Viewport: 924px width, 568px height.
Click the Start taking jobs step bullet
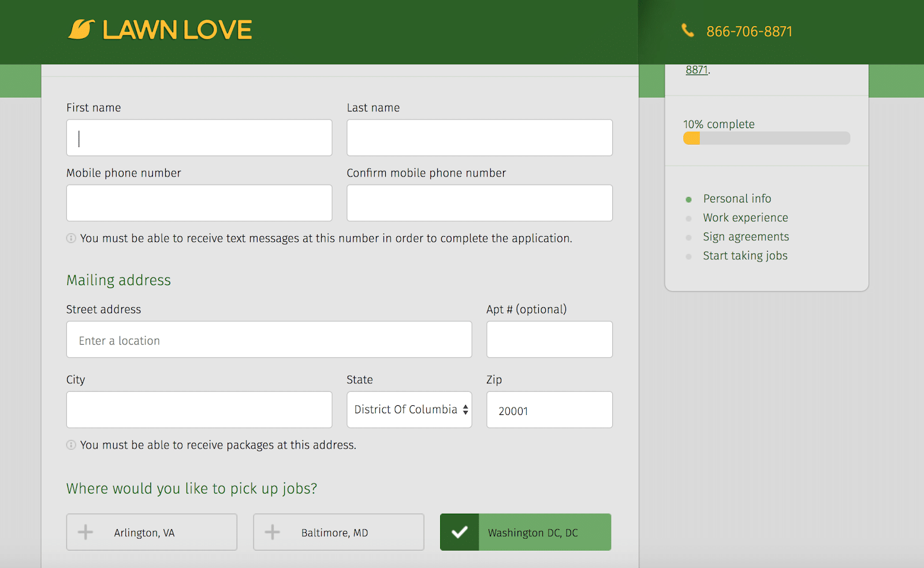[688, 257]
